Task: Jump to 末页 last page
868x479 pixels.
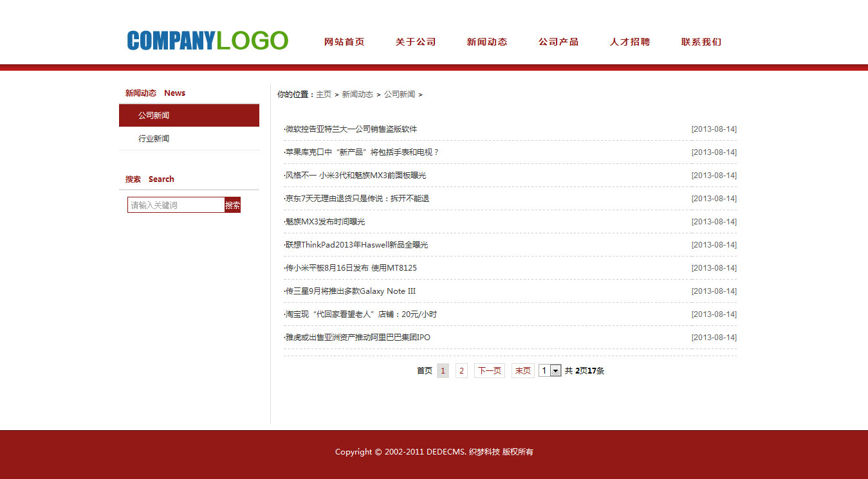Action: coord(522,371)
